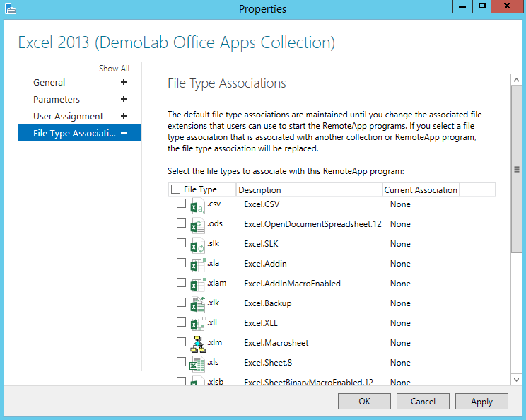
Task: Click the .xls sheet file icon
Action: click(197, 363)
